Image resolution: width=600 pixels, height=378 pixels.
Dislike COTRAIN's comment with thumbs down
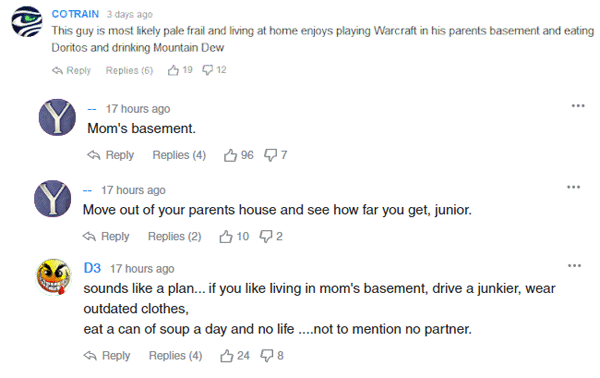click(x=207, y=70)
